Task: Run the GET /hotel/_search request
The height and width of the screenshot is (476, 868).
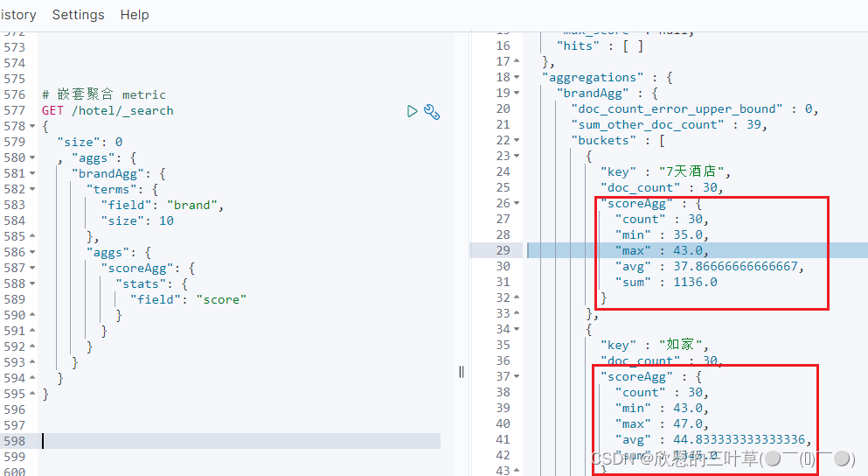Action: coord(412,111)
